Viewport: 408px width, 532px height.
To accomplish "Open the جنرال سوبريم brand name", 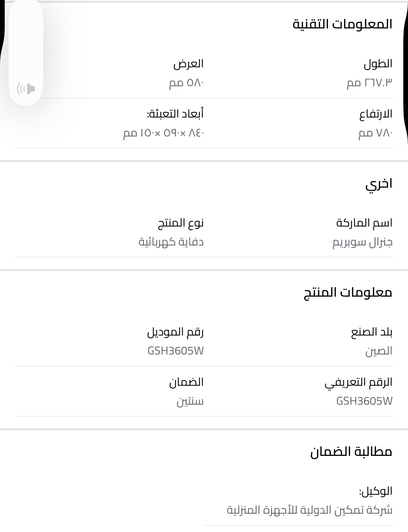I will [x=362, y=242].
